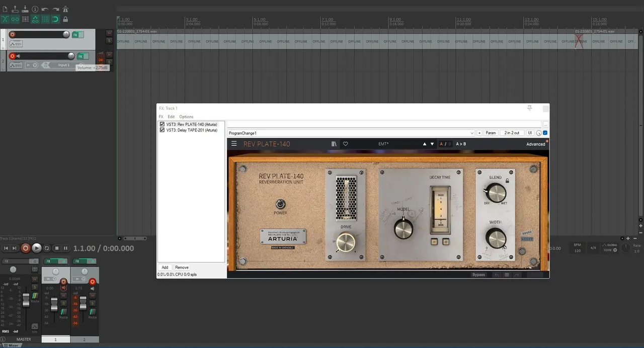This screenshot has height=348, width=644.
Task: Click the Save Project download-arrow icon
Action: point(25,9)
